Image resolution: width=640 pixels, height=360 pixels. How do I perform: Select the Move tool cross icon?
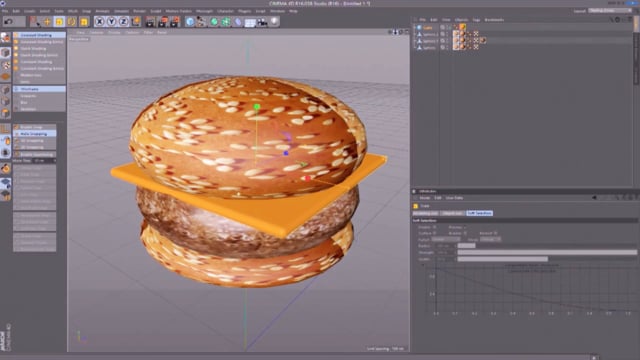click(47, 22)
